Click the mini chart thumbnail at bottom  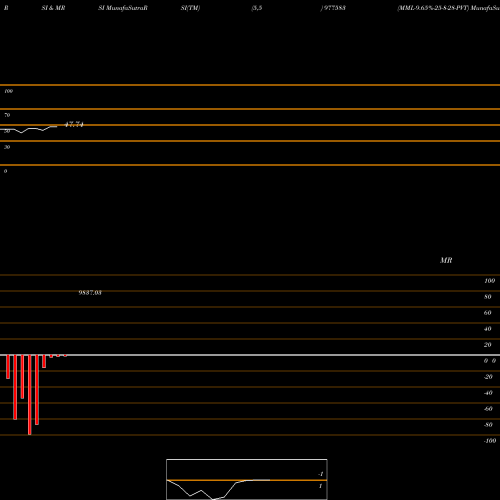pos(247,479)
